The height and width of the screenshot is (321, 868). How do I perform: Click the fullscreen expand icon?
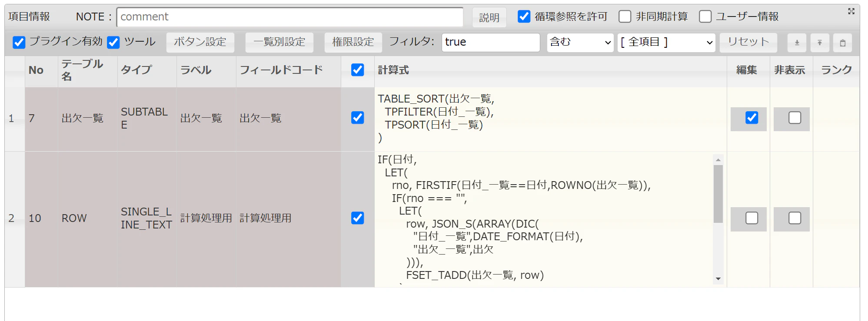pyautogui.click(x=851, y=11)
